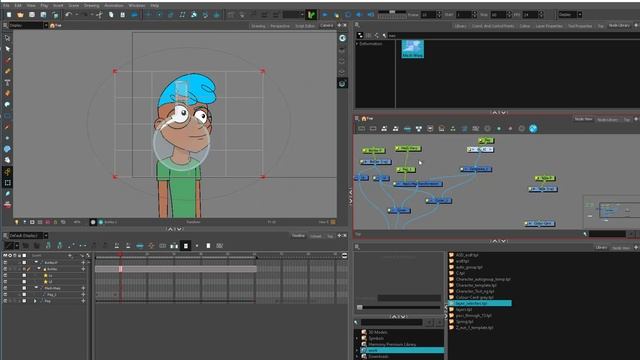Image resolution: width=640 pixels, height=360 pixels.
Task: Move the Library preview playback slider
Action: [360, 307]
